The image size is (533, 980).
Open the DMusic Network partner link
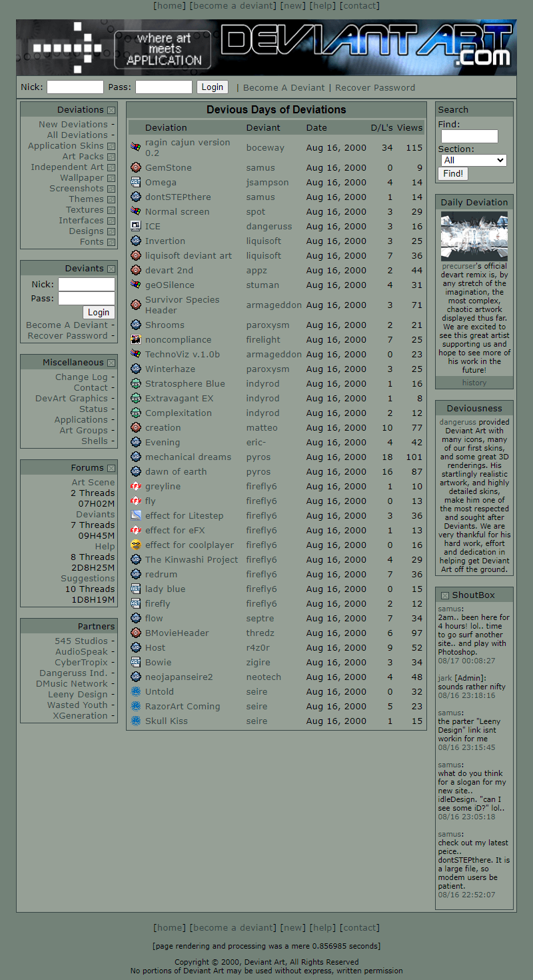coord(72,683)
